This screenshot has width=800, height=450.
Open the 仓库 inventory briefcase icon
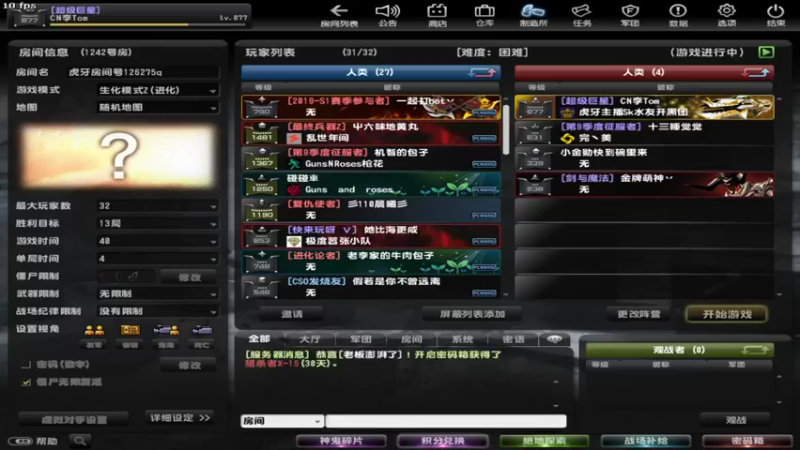pos(484,15)
